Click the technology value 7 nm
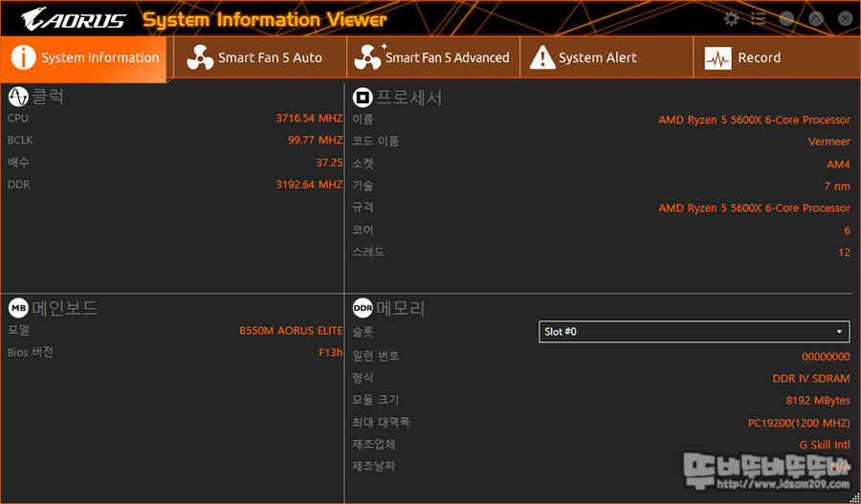The image size is (861, 504). tap(837, 186)
